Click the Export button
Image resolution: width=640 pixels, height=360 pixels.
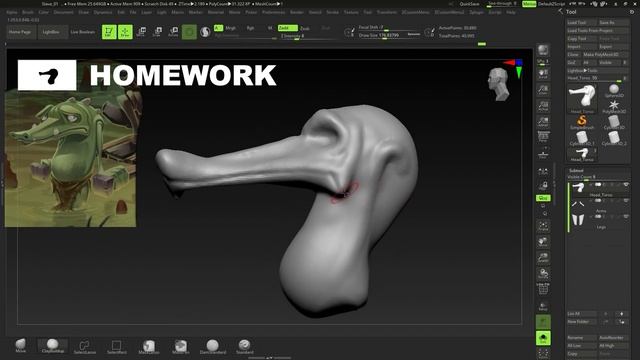[613, 47]
